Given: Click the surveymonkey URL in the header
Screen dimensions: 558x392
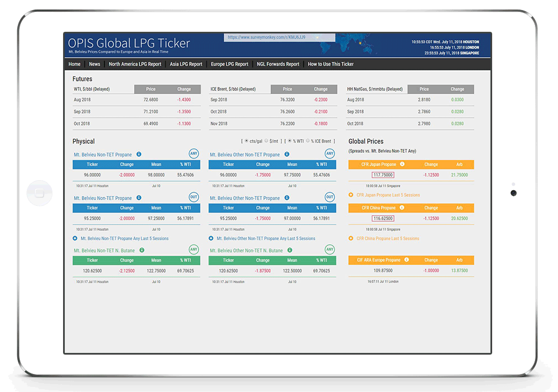Looking at the screenshot, I should coord(266,37).
